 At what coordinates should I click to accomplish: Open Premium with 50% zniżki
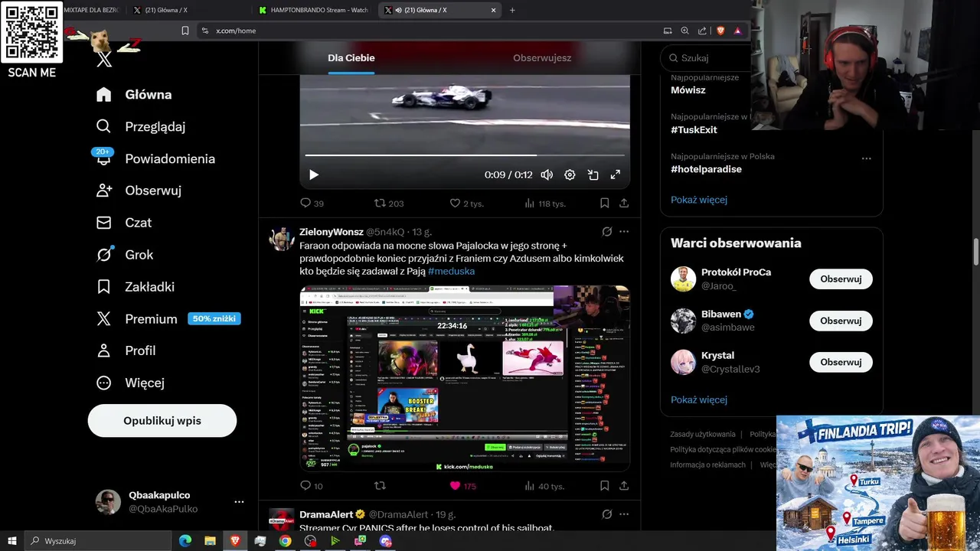tap(168, 319)
